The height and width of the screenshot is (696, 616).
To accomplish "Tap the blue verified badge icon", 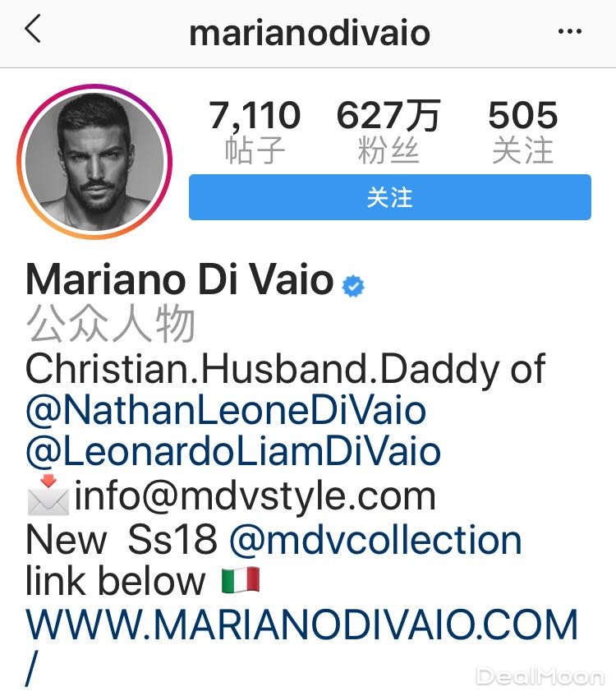I will click(x=353, y=286).
